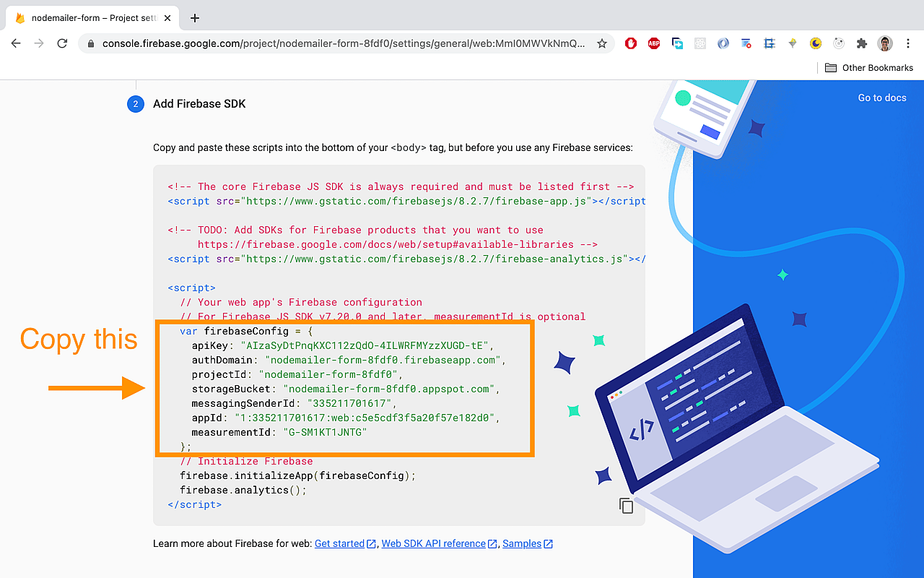924x578 pixels.
Task: Open the Other Bookmarks folder
Action: (869, 67)
